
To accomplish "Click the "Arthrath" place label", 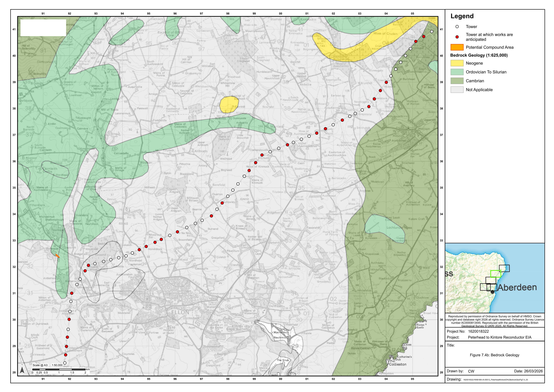I will [x=201, y=151].
